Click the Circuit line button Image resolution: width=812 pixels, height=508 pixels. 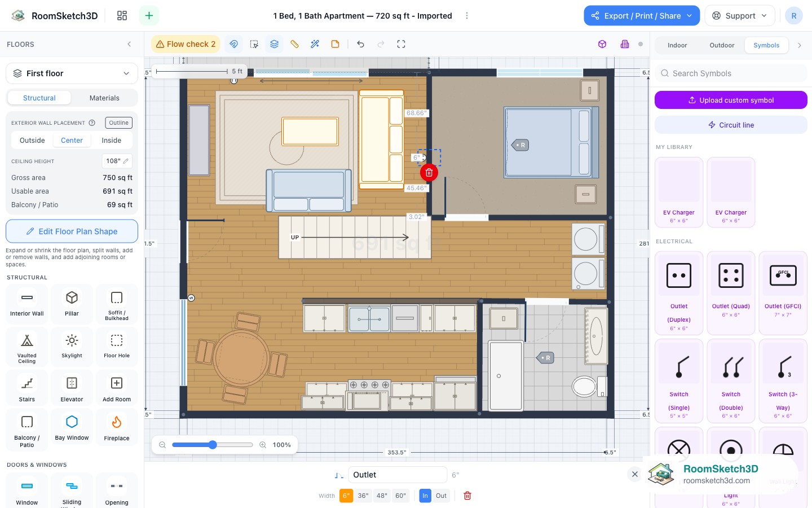(731, 125)
